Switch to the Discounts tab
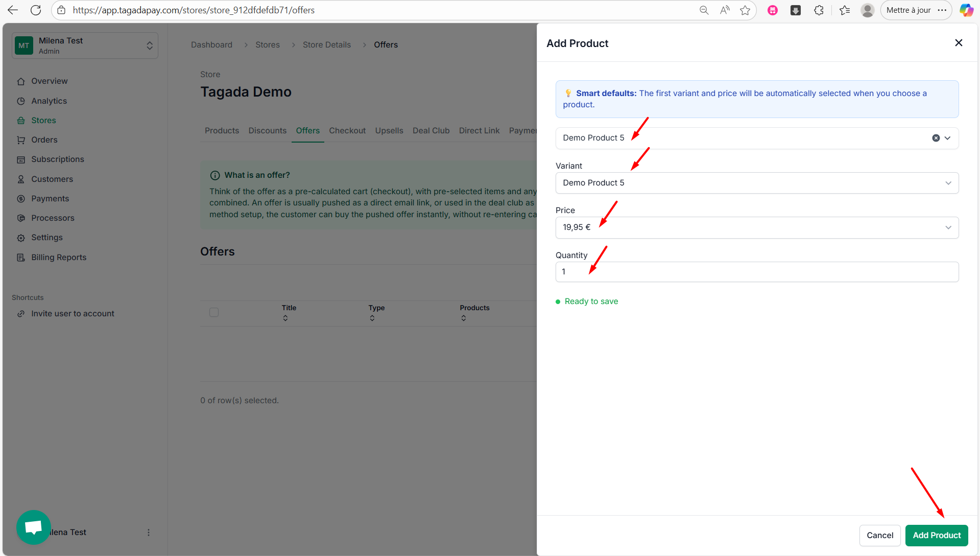Viewport: 980px width, 556px height. [268, 131]
